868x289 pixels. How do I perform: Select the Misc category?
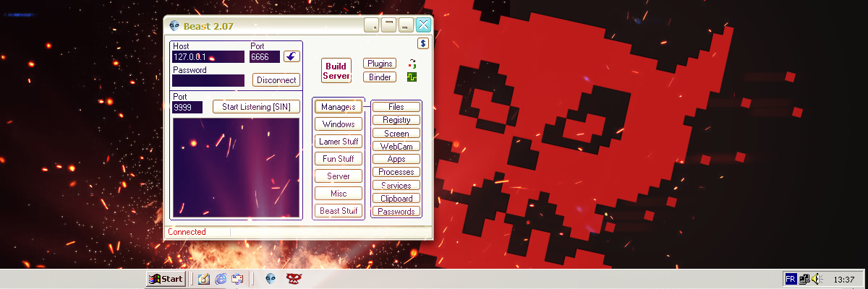point(339,194)
